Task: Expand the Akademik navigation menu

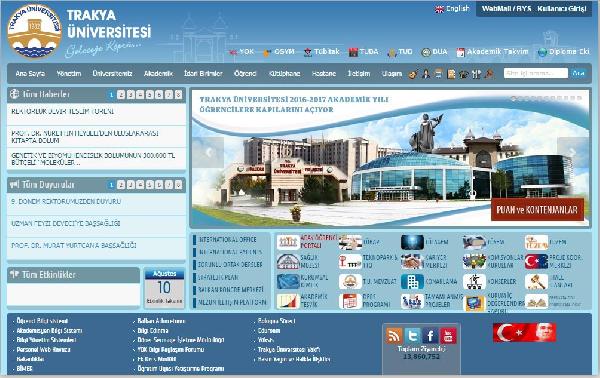Action: tap(158, 73)
